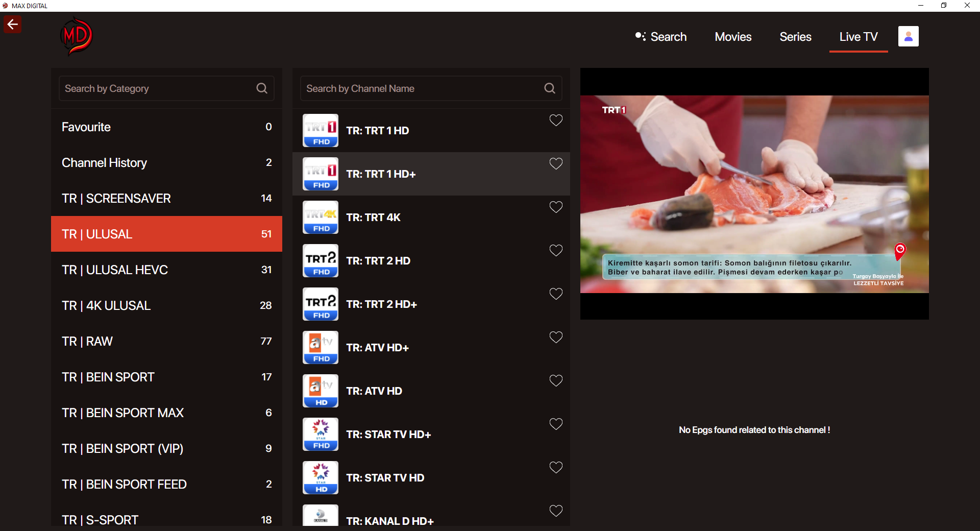Screen dimensions: 980x531
Task: Play channel TR: TRT 1 HD
Action: (431, 131)
